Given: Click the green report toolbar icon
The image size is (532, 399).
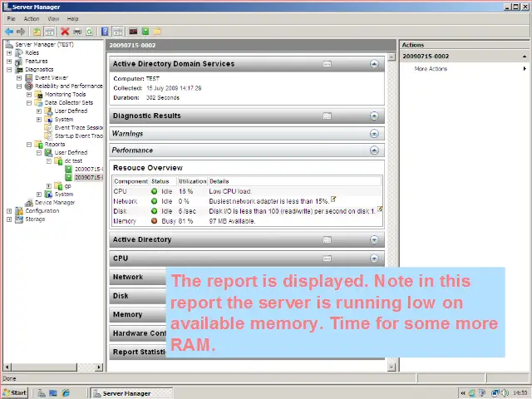Looking at the screenshot, I should (145, 32).
